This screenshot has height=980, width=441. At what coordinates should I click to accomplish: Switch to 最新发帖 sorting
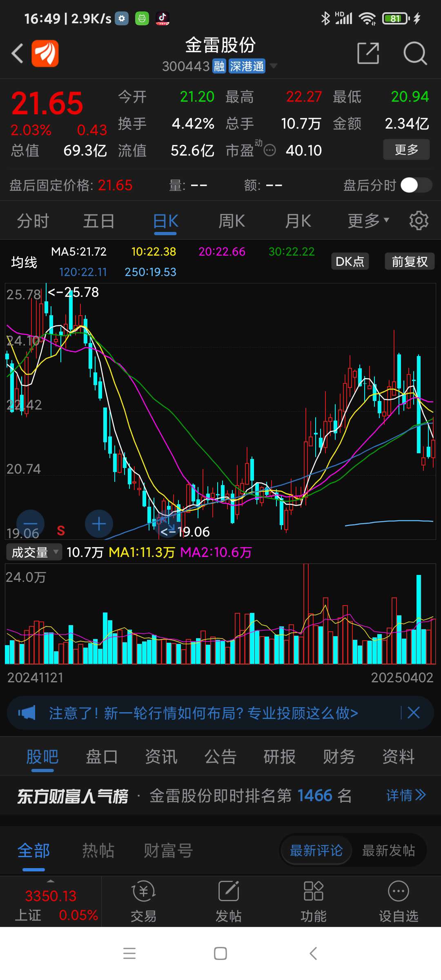click(388, 851)
